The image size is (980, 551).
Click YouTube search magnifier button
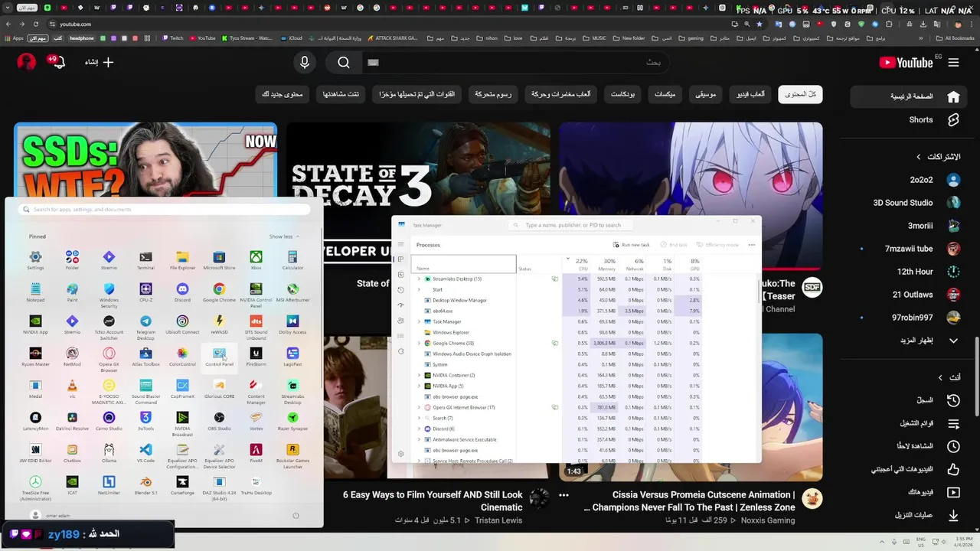pyautogui.click(x=344, y=63)
